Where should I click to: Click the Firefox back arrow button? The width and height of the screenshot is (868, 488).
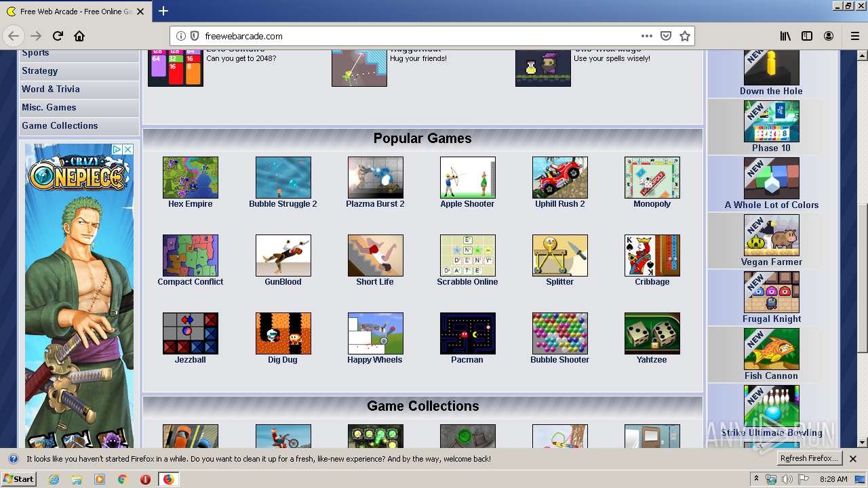click(x=14, y=36)
